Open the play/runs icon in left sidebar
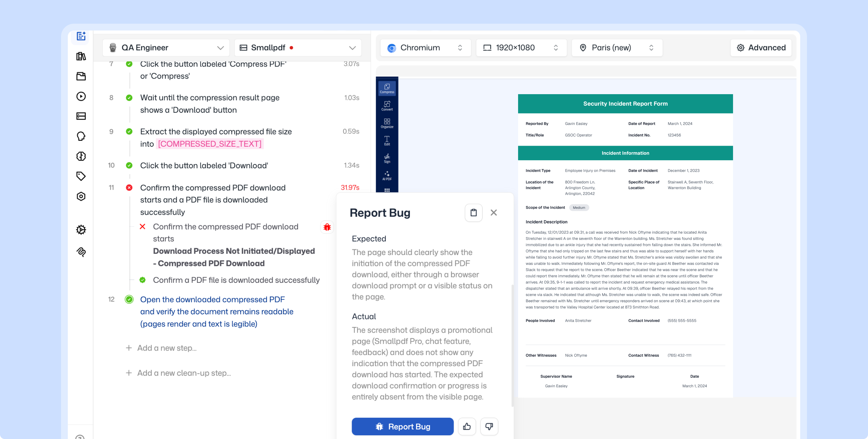 click(x=81, y=97)
